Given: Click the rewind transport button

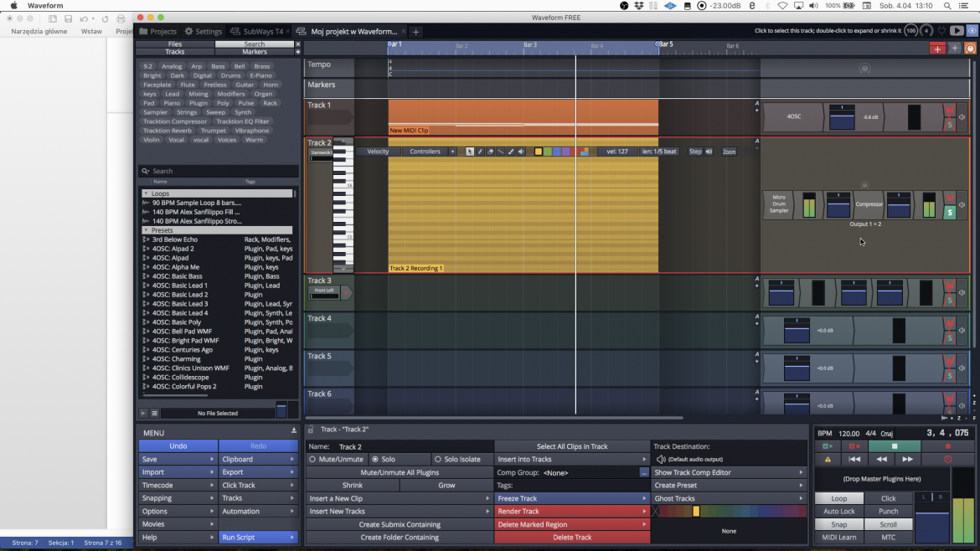Looking at the screenshot, I should [881, 459].
